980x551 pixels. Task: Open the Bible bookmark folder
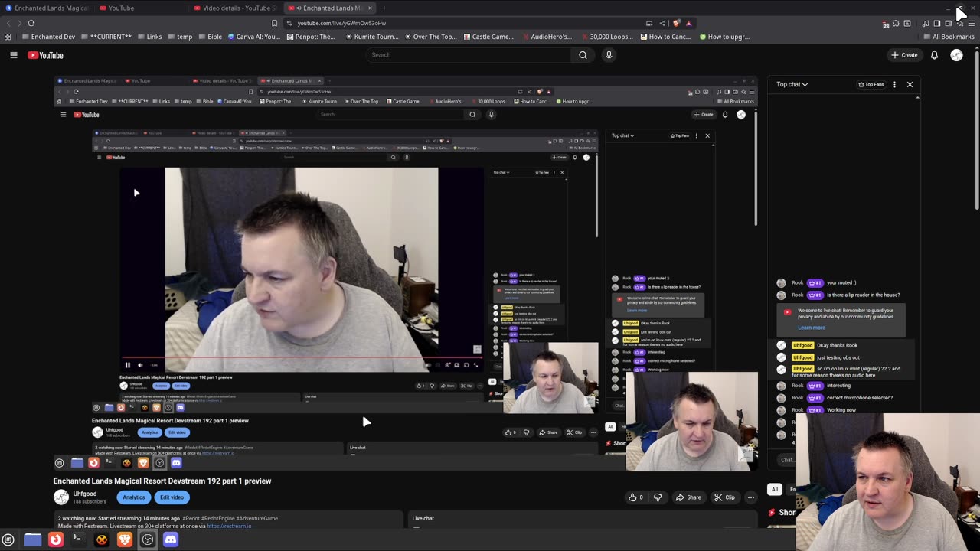pyautogui.click(x=209, y=37)
